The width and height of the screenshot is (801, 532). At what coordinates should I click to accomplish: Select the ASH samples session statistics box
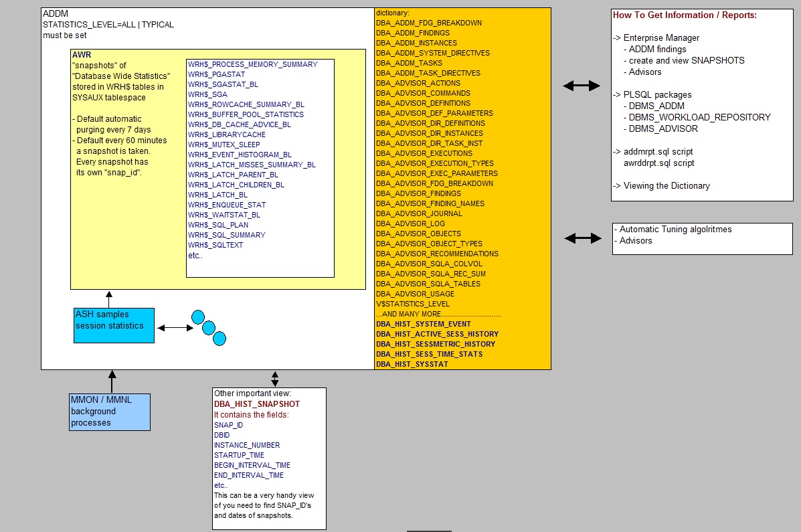[114, 325]
